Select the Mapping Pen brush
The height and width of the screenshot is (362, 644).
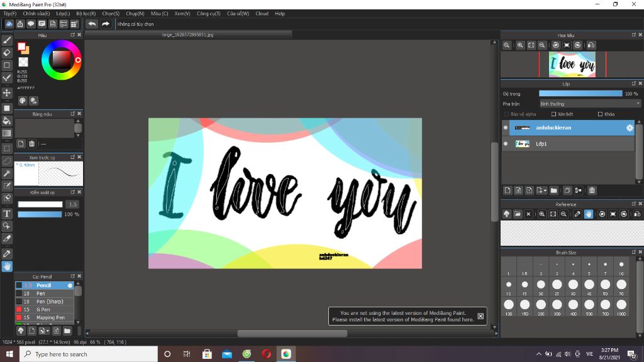point(45,317)
